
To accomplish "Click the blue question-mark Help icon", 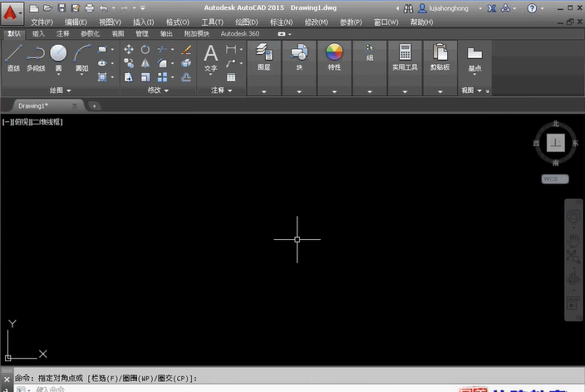I will pyautogui.click(x=532, y=8).
